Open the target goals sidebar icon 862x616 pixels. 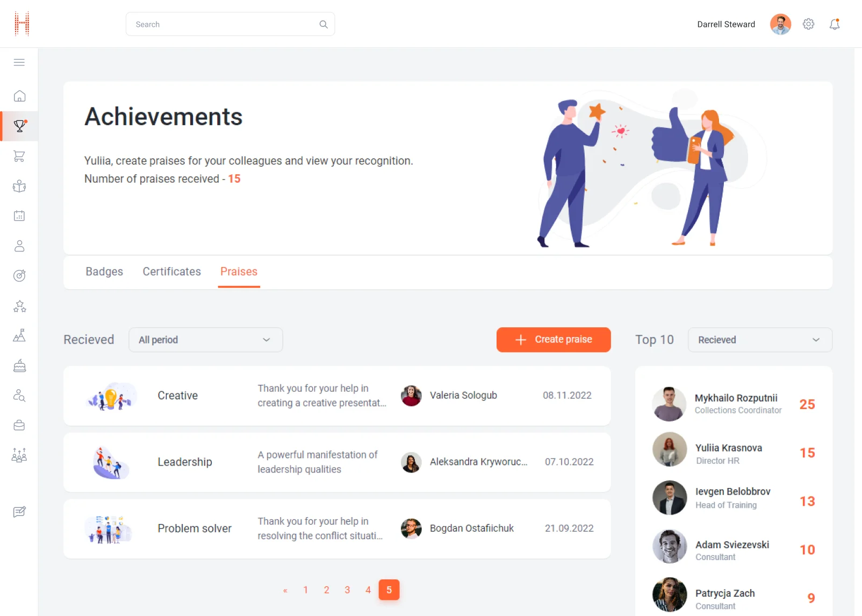(x=19, y=276)
